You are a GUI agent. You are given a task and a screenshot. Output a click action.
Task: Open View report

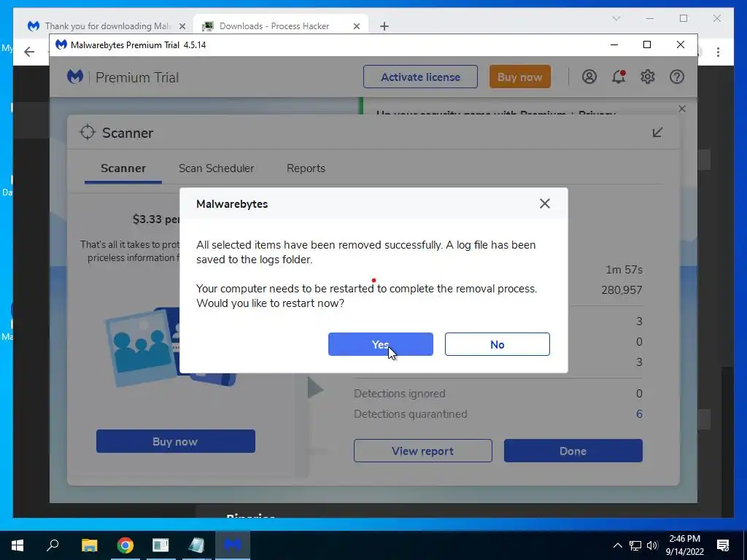[x=422, y=451]
